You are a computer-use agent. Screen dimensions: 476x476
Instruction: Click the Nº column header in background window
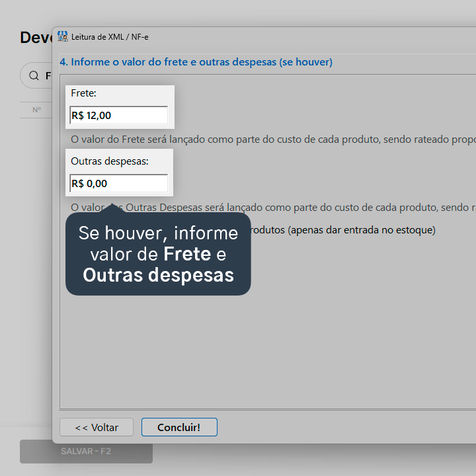[37, 110]
